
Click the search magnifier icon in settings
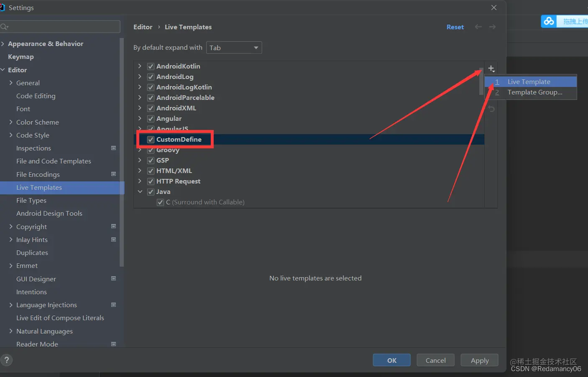pos(4,27)
